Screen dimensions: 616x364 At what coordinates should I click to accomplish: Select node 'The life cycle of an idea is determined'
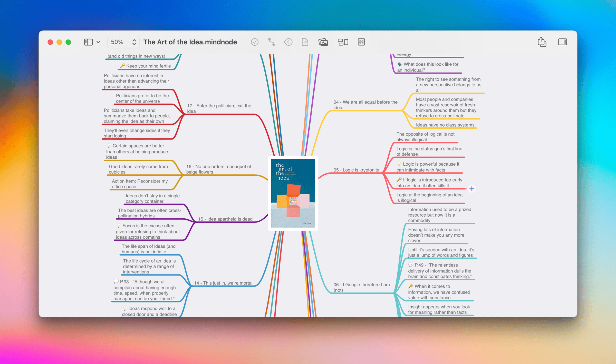coord(149,266)
